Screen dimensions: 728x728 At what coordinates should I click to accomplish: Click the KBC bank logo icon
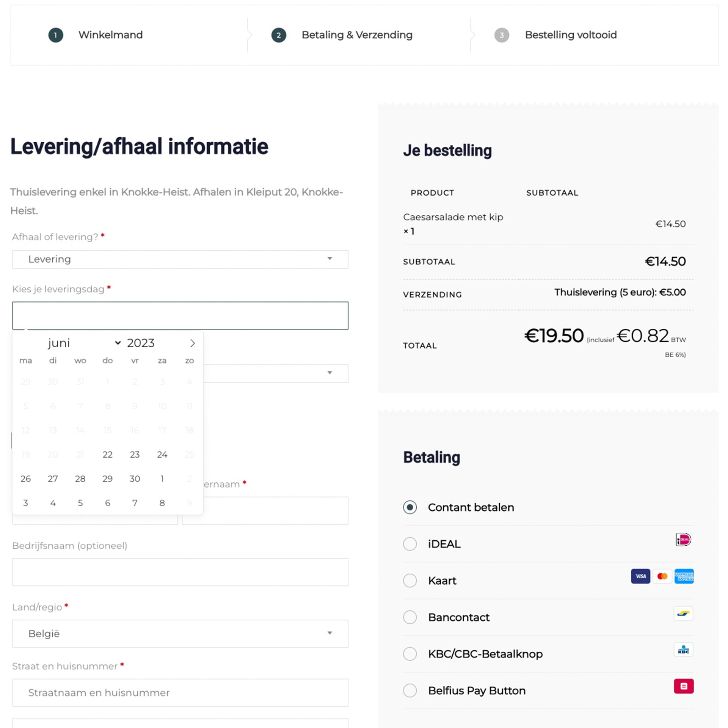pyautogui.click(x=683, y=650)
